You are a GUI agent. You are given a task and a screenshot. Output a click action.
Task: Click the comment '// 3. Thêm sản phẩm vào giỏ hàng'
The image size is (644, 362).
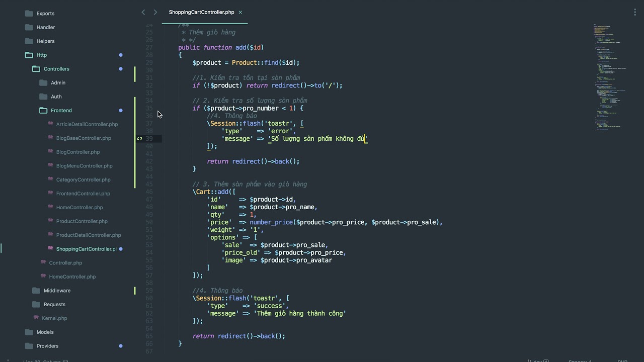pyautogui.click(x=250, y=184)
